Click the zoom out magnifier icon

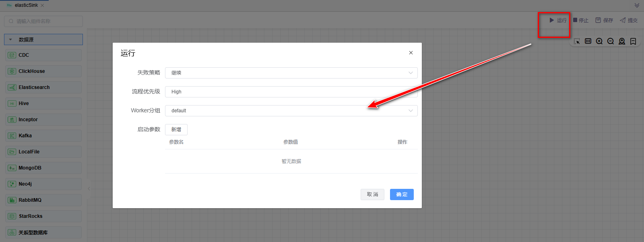pos(611,41)
